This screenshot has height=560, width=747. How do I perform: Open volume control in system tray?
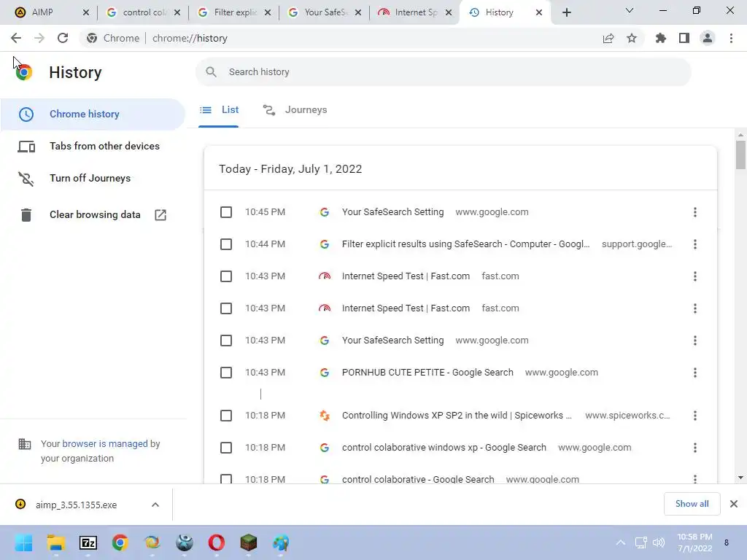[x=659, y=542]
